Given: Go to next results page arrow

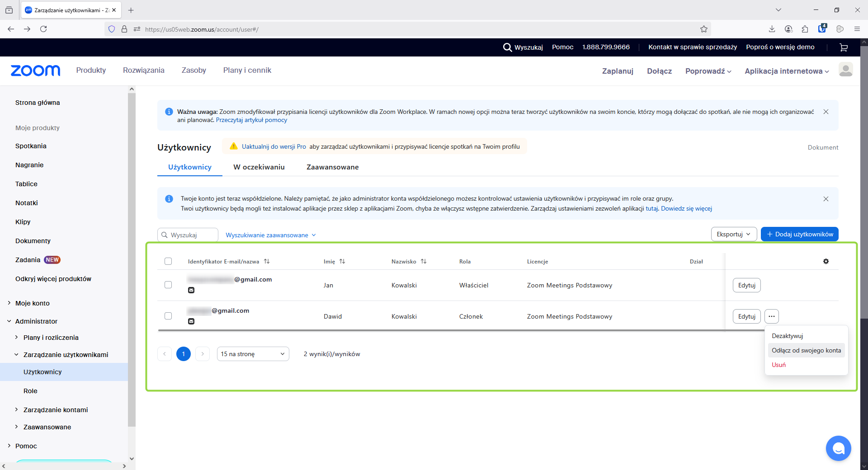Looking at the screenshot, I should [x=203, y=354].
